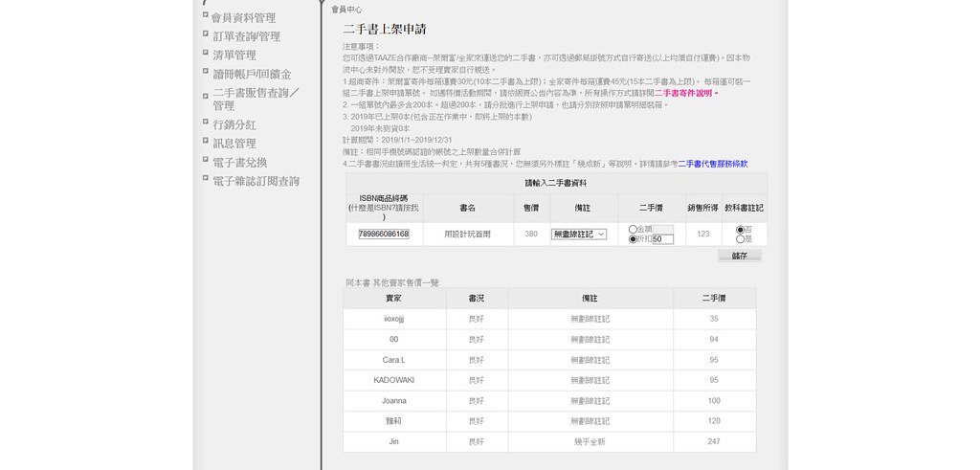Select the 折扣 radio button
Viewport: 980px width, 470px height.
[x=633, y=238]
